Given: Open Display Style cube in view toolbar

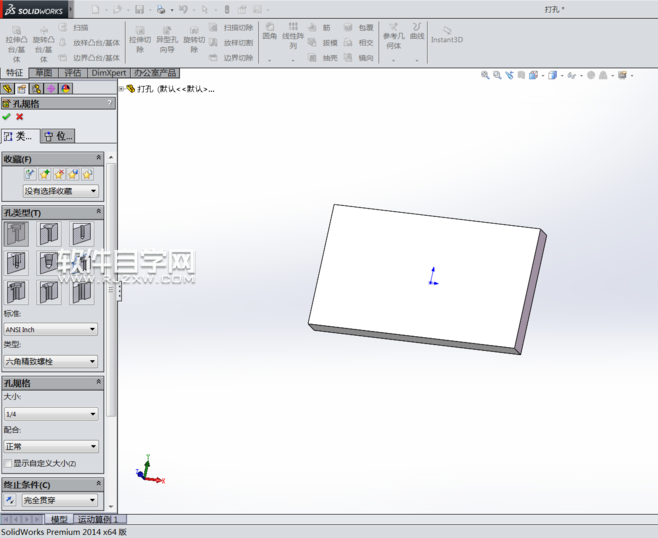Looking at the screenshot, I should tap(552, 75).
